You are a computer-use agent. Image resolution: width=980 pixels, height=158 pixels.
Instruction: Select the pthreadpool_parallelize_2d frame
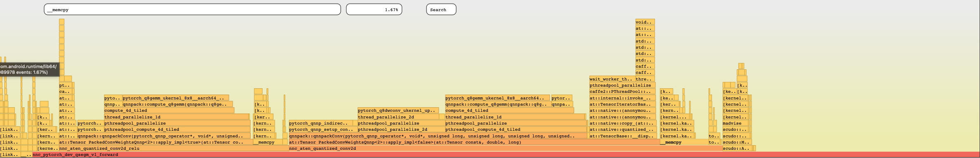point(401,130)
